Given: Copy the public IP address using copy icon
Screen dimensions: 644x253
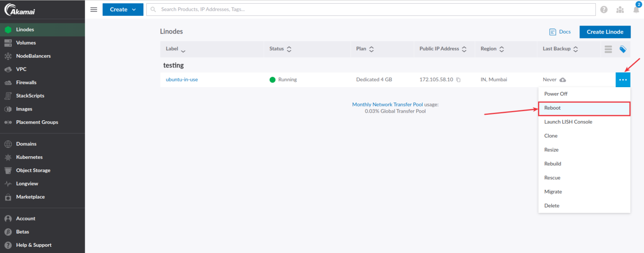Looking at the screenshot, I should (458, 79).
